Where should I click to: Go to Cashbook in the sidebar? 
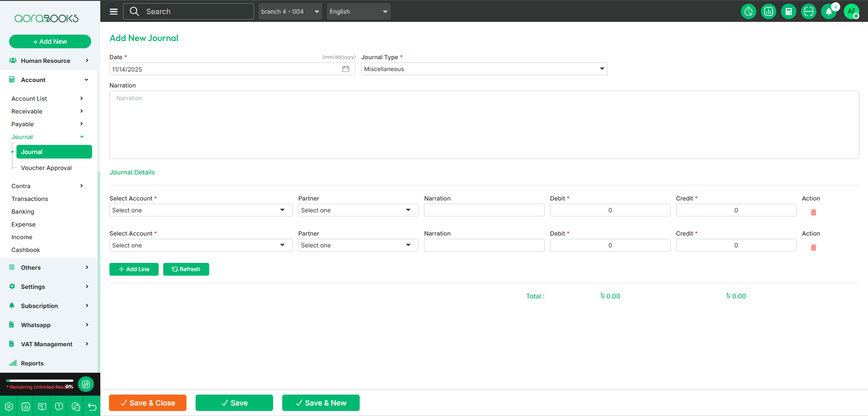tap(26, 250)
